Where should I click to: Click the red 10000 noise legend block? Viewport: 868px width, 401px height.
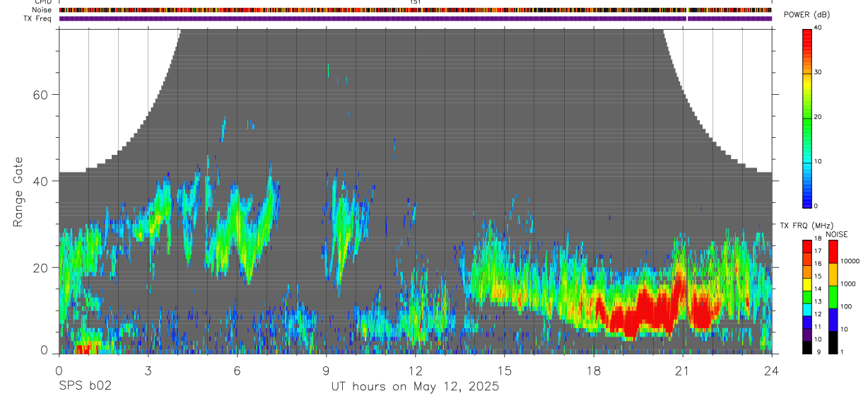tap(833, 252)
